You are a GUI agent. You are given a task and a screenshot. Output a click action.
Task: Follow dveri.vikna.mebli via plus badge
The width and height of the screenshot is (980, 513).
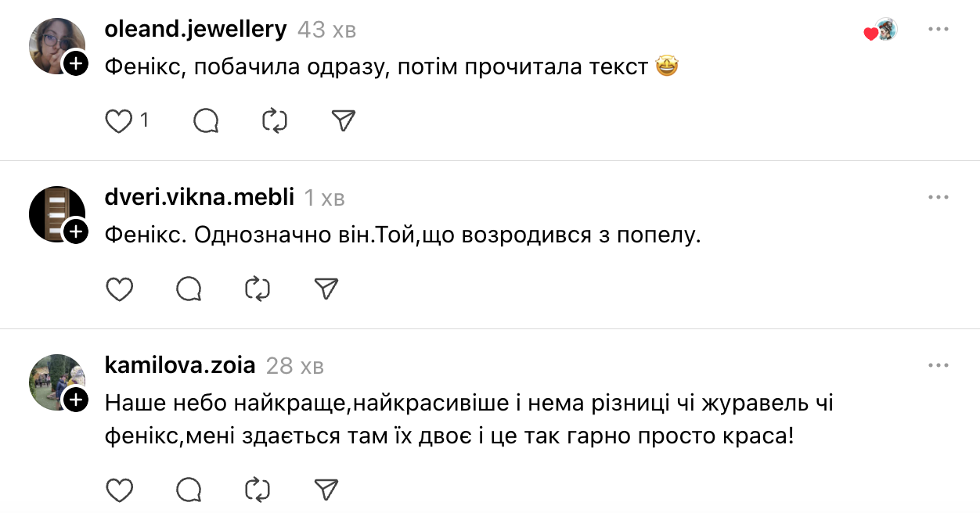click(x=76, y=231)
